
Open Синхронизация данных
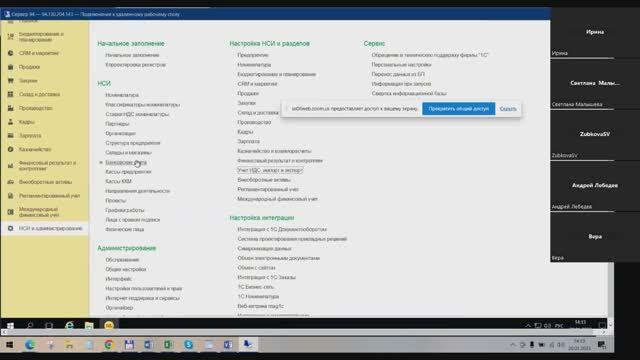264,249
